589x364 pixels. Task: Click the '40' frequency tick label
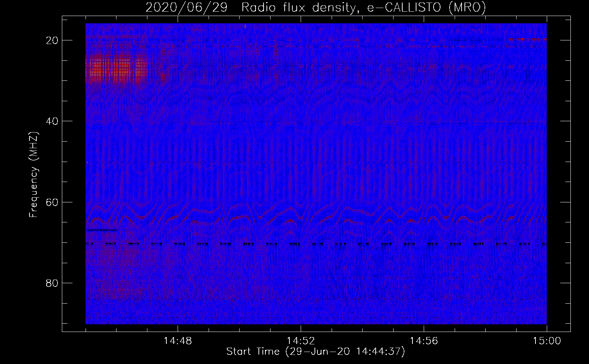point(52,121)
